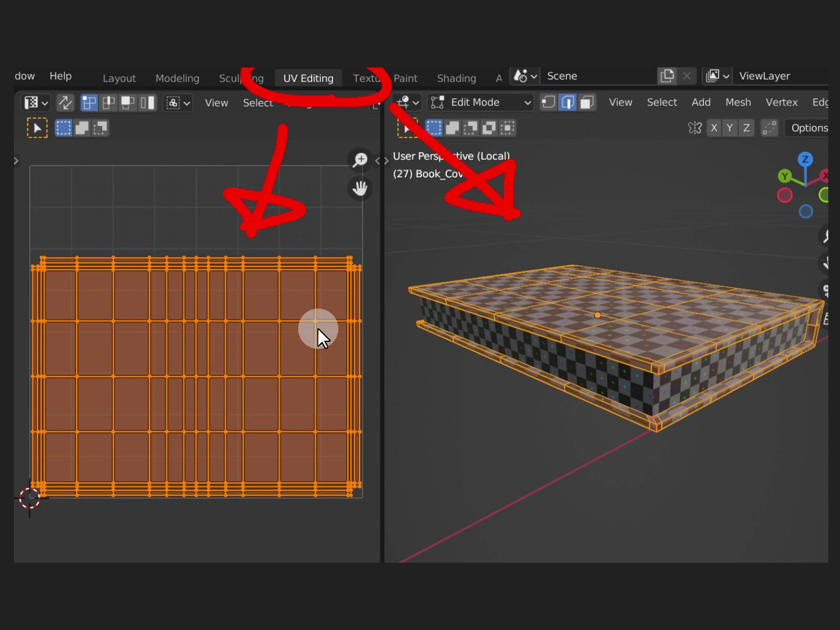Open the Edit Mode dropdown
Image resolution: width=840 pixels, height=630 pixels.
(481, 103)
